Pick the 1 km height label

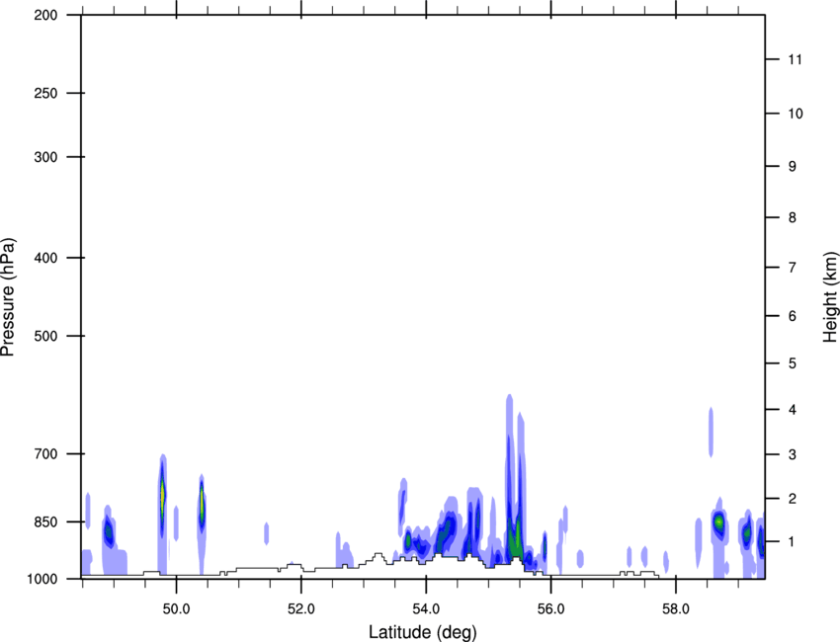[x=792, y=542]
